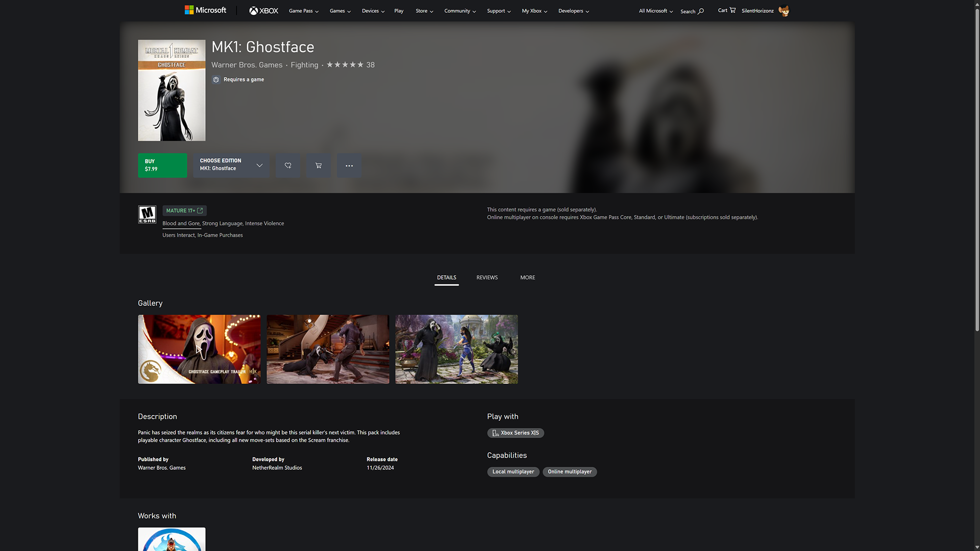Click the Blood and Gore descriptor text

coord(181,224)
